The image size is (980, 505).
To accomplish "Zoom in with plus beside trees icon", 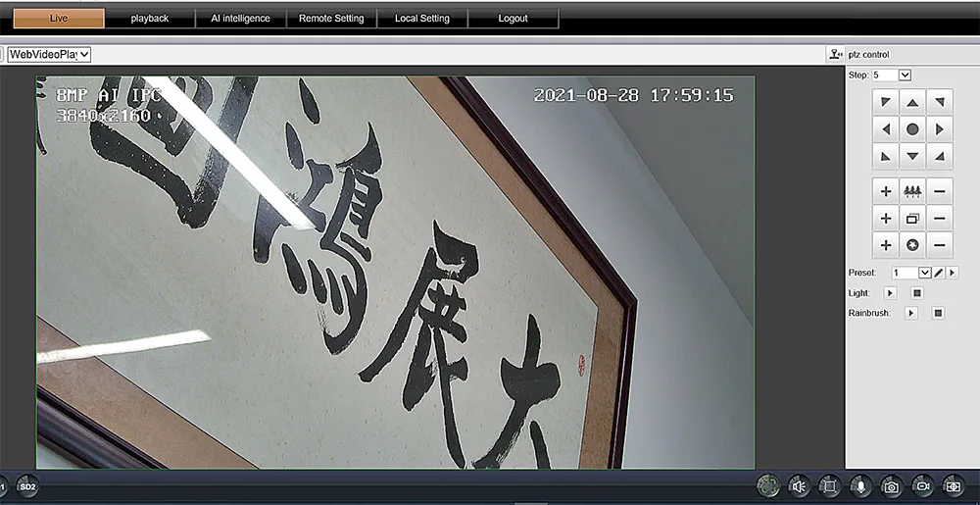I will coord(885,191).
